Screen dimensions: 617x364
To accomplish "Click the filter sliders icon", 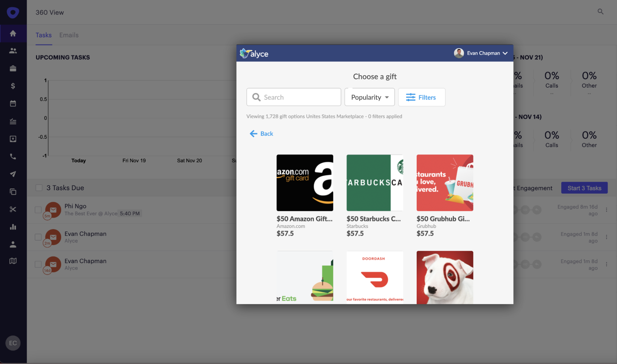I will [411, 97].
